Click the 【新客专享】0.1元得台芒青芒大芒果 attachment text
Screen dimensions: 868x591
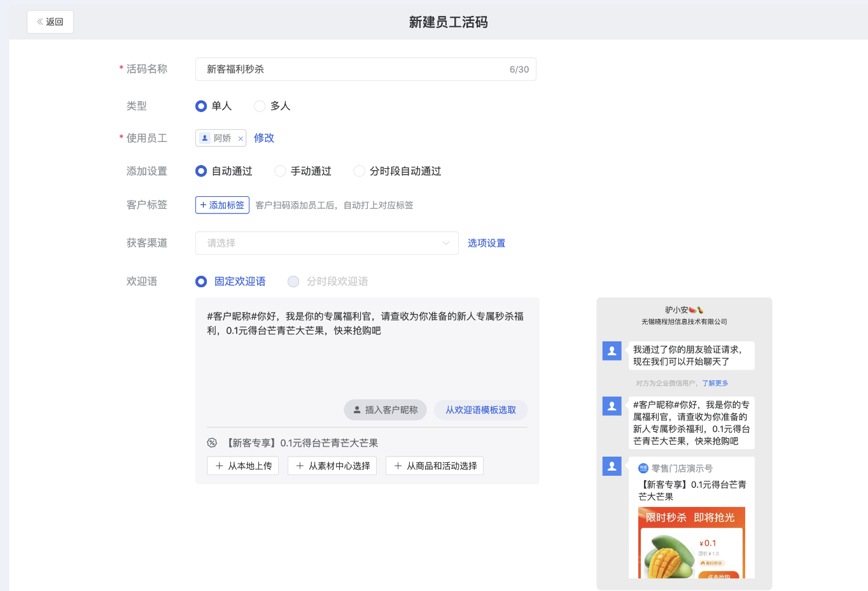pyautogui.click(x=302, y=443)
